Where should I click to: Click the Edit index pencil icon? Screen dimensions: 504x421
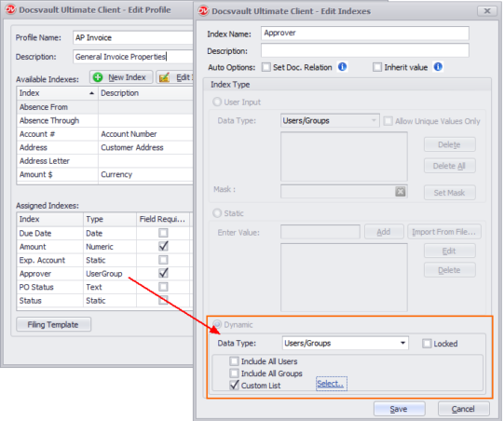tap(164, 77)
